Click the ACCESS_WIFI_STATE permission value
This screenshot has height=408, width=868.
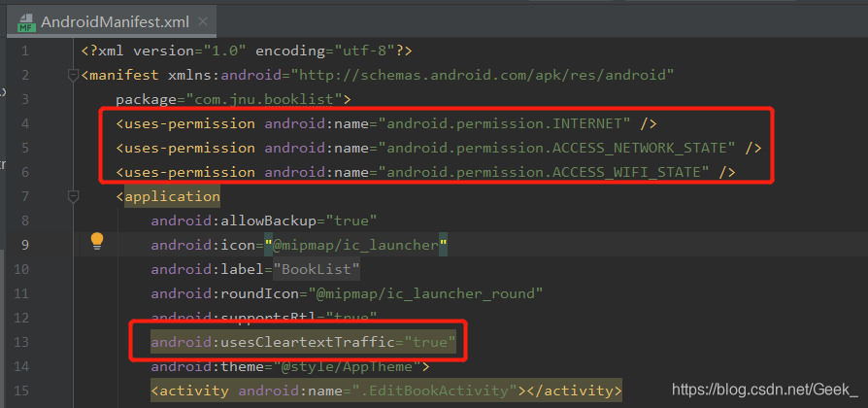[544, 172]
